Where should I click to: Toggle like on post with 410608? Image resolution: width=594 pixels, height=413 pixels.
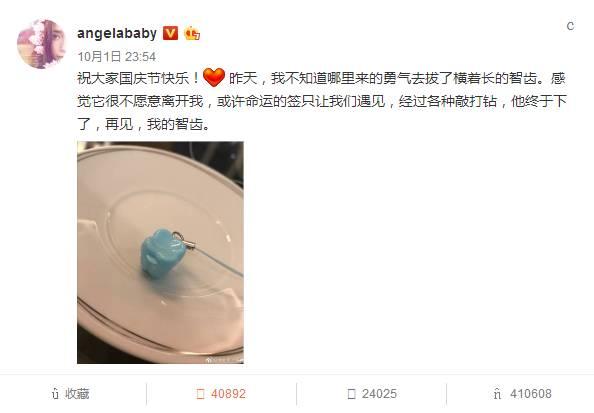pos(521,394)
